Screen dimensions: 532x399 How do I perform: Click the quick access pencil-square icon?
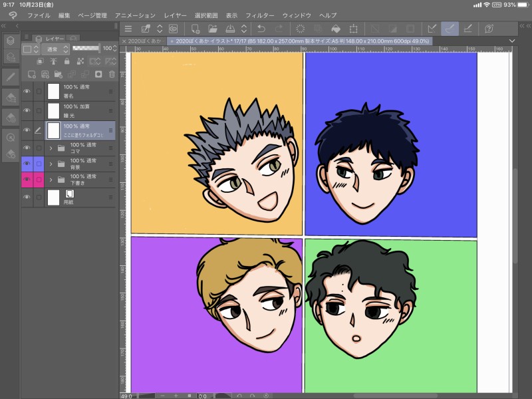(146, 29)
